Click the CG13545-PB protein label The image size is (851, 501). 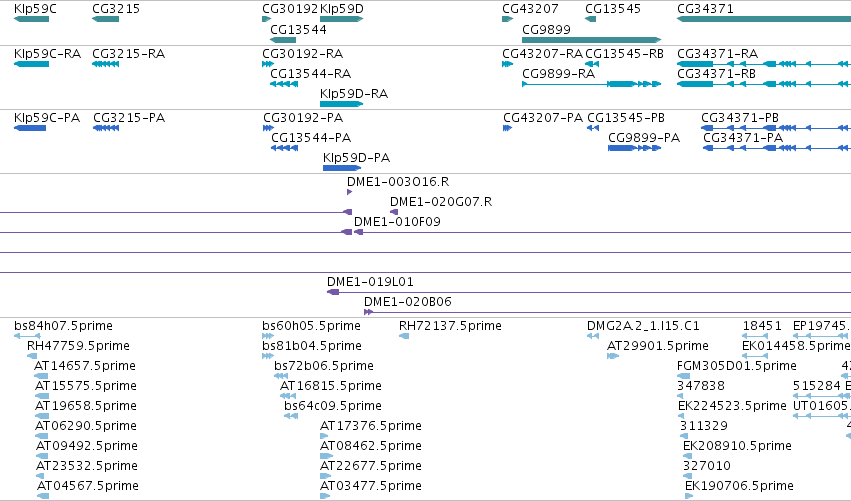coord(626,118)
